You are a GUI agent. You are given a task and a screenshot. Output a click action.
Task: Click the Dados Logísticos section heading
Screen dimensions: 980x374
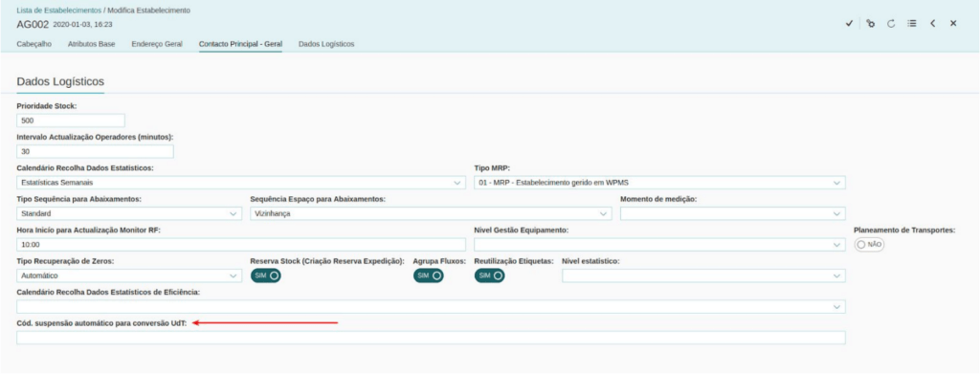pyautogui.click(x=60, y=82)
